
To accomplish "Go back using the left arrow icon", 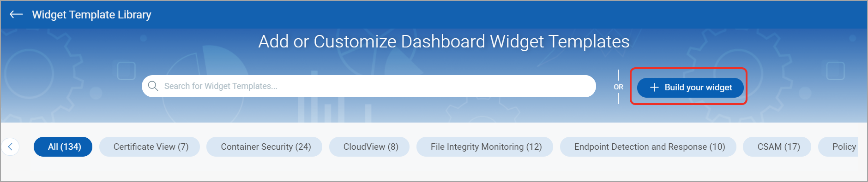I will tap(16, 14).
